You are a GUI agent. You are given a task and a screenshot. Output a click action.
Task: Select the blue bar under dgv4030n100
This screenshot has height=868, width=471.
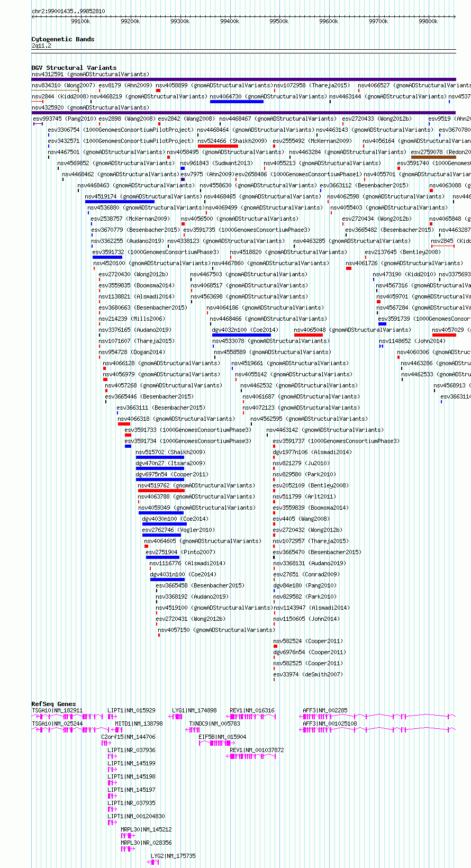(165, 523)
